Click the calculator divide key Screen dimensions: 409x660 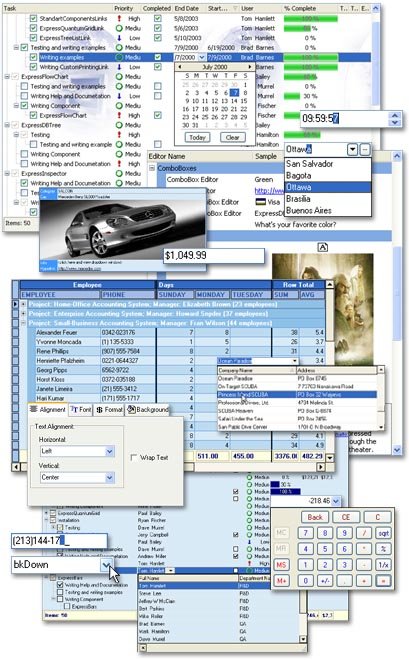click(364, 533)
